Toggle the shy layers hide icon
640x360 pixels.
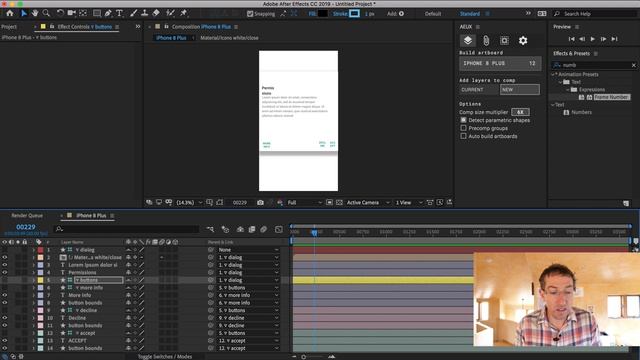click(240, 229)
